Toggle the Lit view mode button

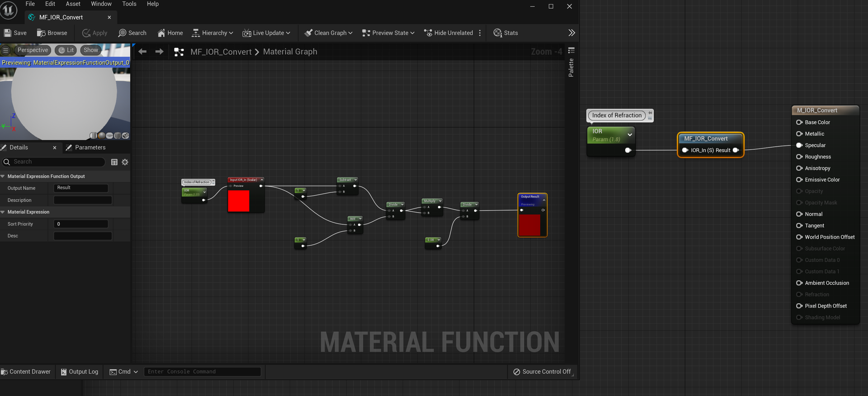66,50
